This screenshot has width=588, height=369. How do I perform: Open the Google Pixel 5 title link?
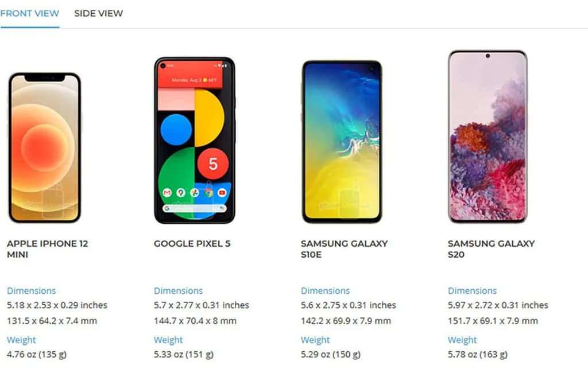pos(192,243)
